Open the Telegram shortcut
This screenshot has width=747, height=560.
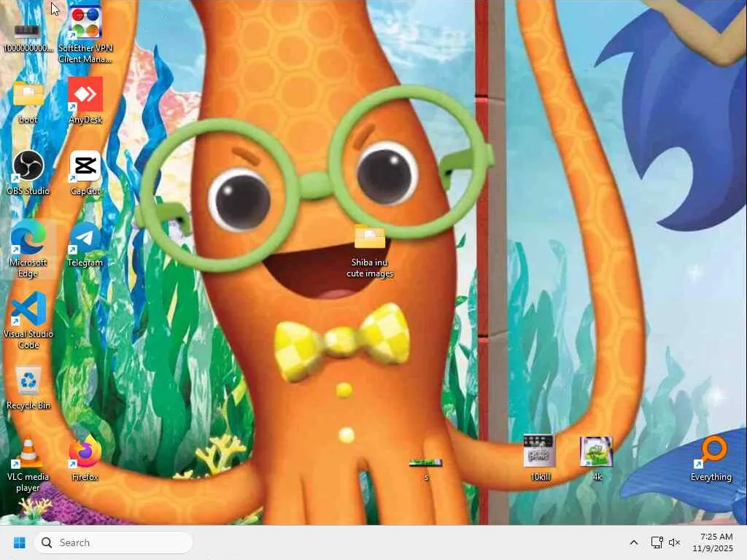(x=85, y=244)
